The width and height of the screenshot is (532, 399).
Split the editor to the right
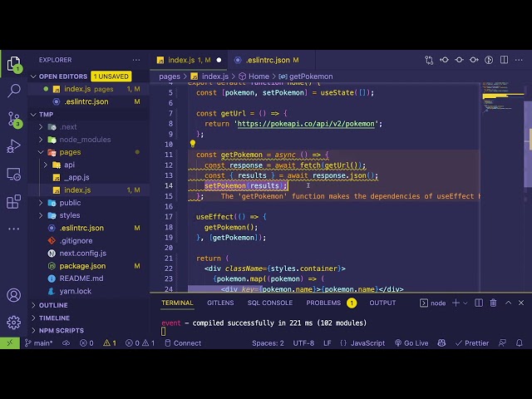(x=505, y=60)
